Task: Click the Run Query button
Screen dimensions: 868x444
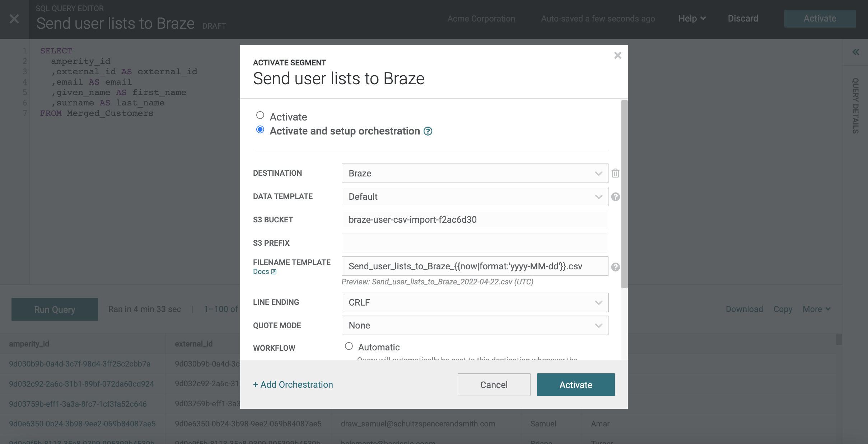Action: point(55,309)
